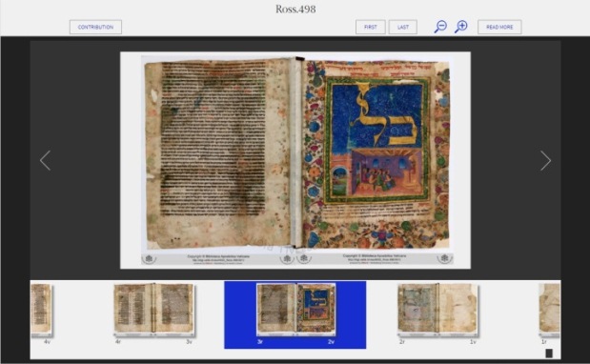Open the READ MORE button
This screenshot has width=590, height=364.
(x=499, y=27)
